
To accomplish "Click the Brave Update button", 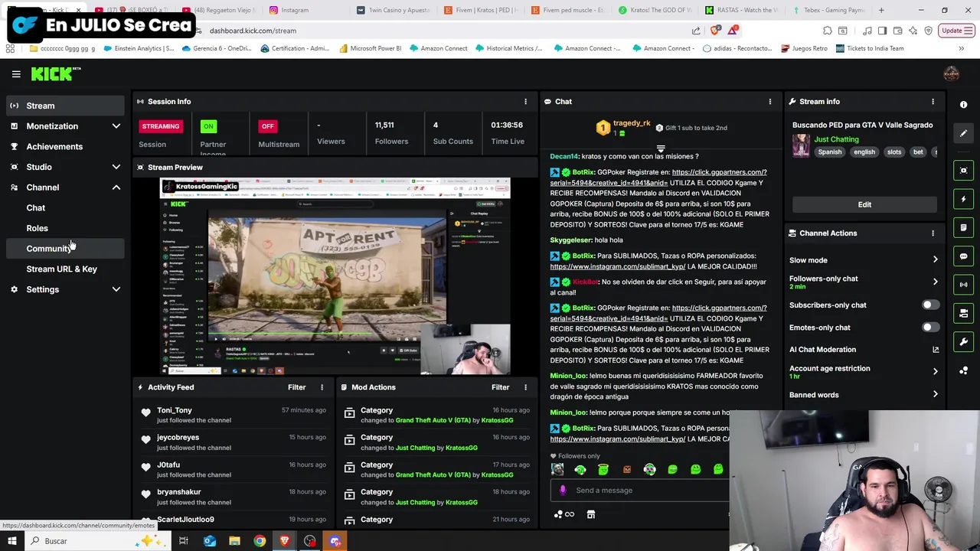I will click(955, 31).
